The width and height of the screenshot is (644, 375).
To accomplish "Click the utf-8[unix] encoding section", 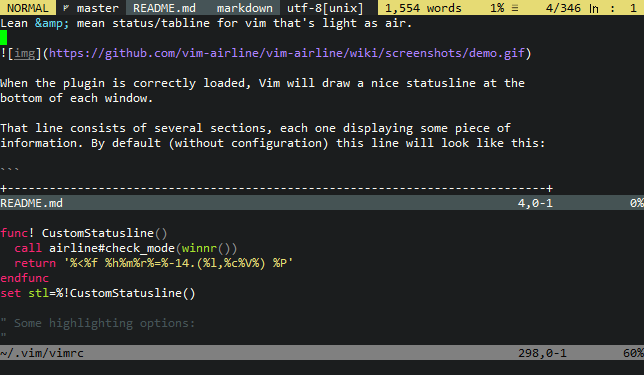I will 325,8.
